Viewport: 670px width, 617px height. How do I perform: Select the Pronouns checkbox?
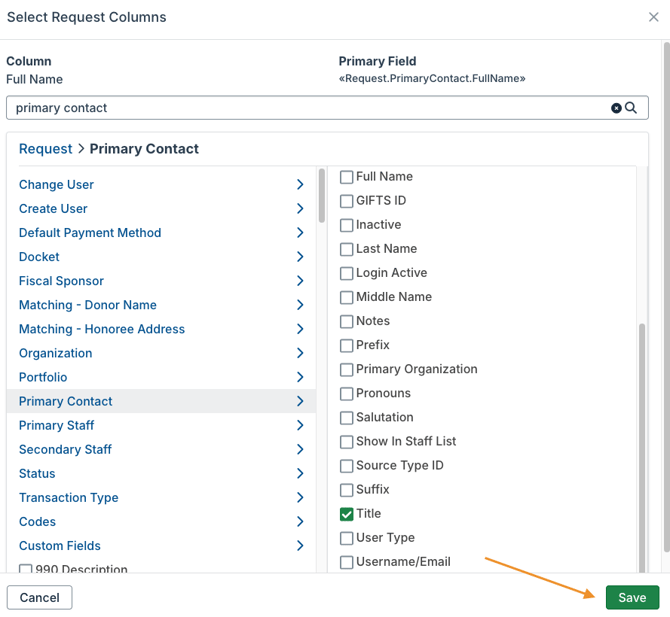(347, 394)
